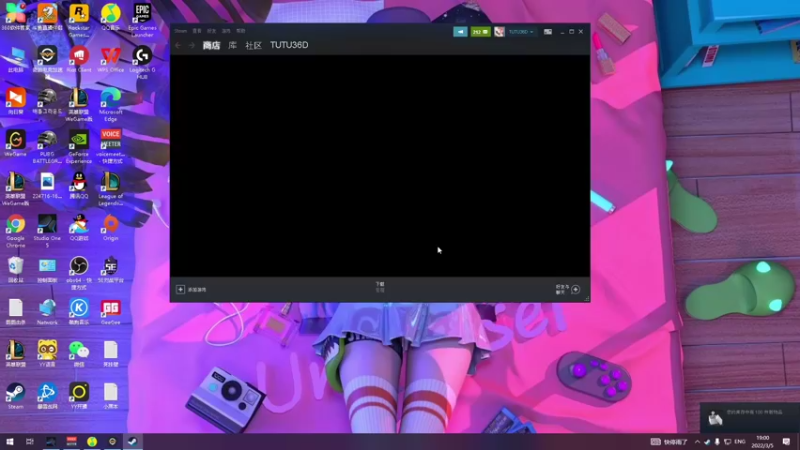Image resolution: width=800 pixels, height=450 pixels.
Task: Click the Steam taskbar icon
Action: pos(132,441)
